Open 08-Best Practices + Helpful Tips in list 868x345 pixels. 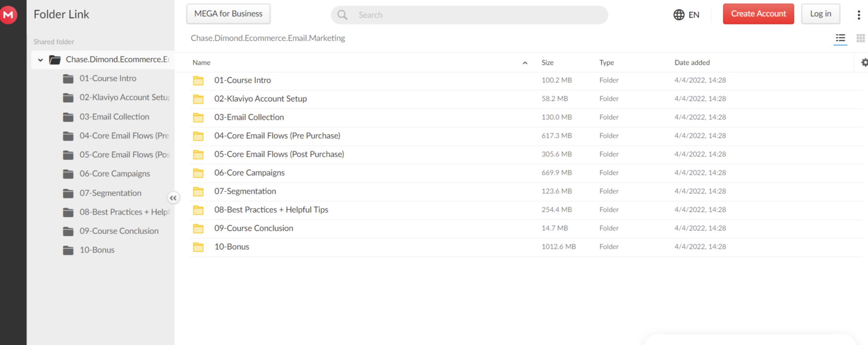[x=271, y=209]
